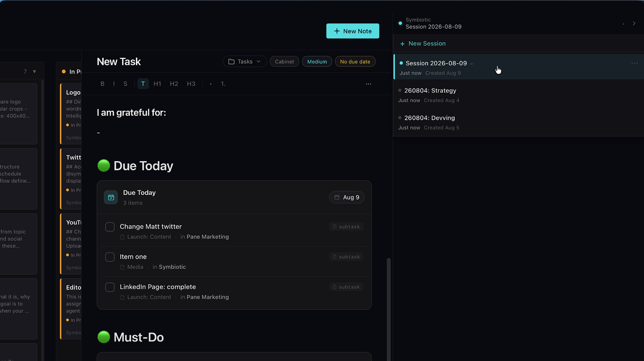Change the Medium priority tag
644x361 pixels.
pos(317,62)
